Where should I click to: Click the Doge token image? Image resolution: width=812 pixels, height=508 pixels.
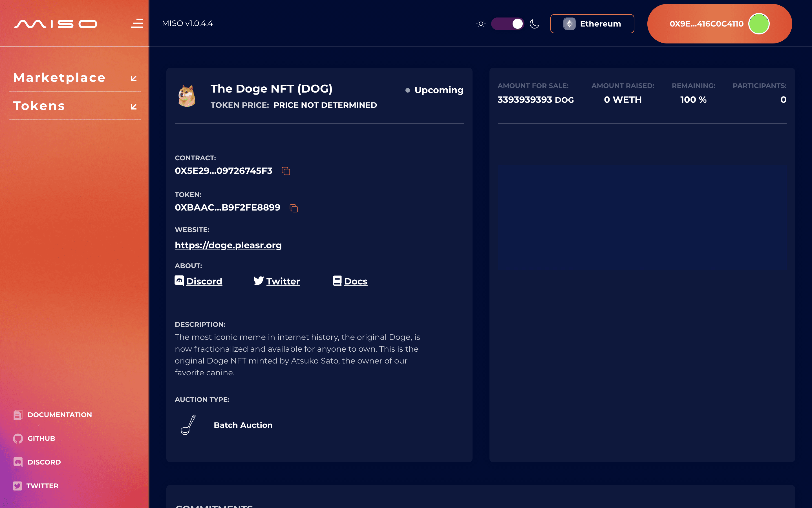click(187, 96)
